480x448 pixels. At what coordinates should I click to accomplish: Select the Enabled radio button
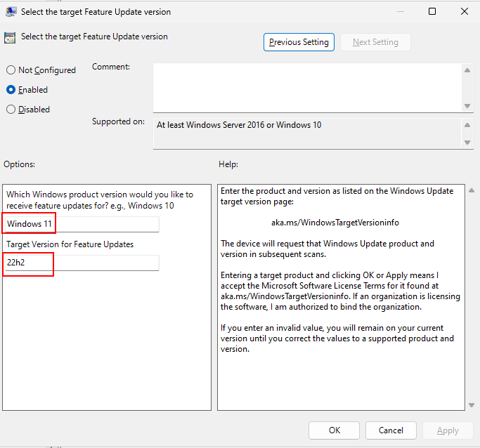11,90
